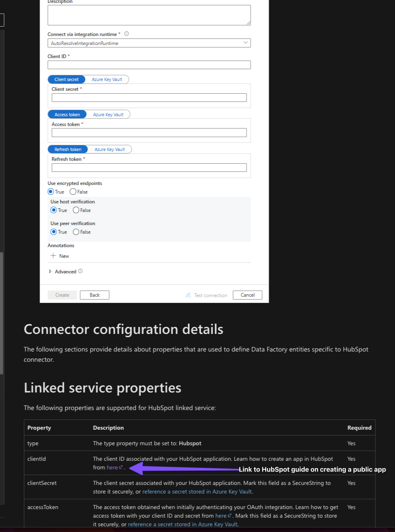Select Azure Key Vault tab for Access token
The width and height of the screenshot is (395, 532).
click(x=109, y=114)
